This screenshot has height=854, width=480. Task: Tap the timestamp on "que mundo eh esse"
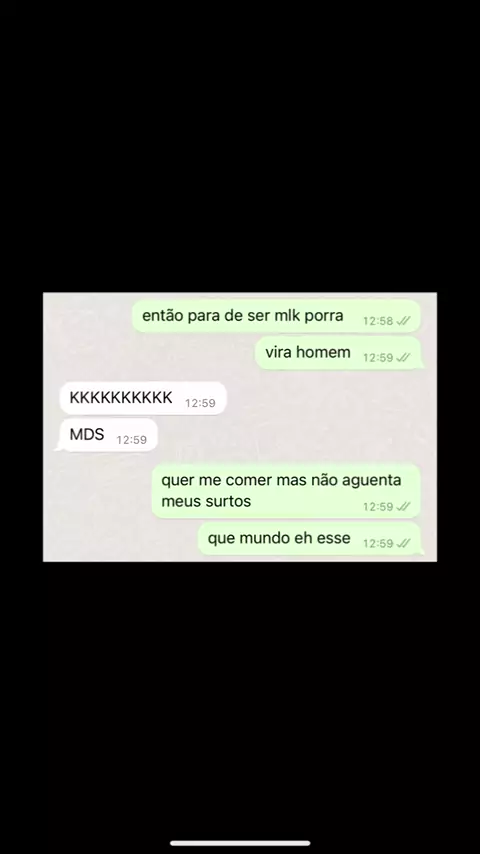pos(378,544)
